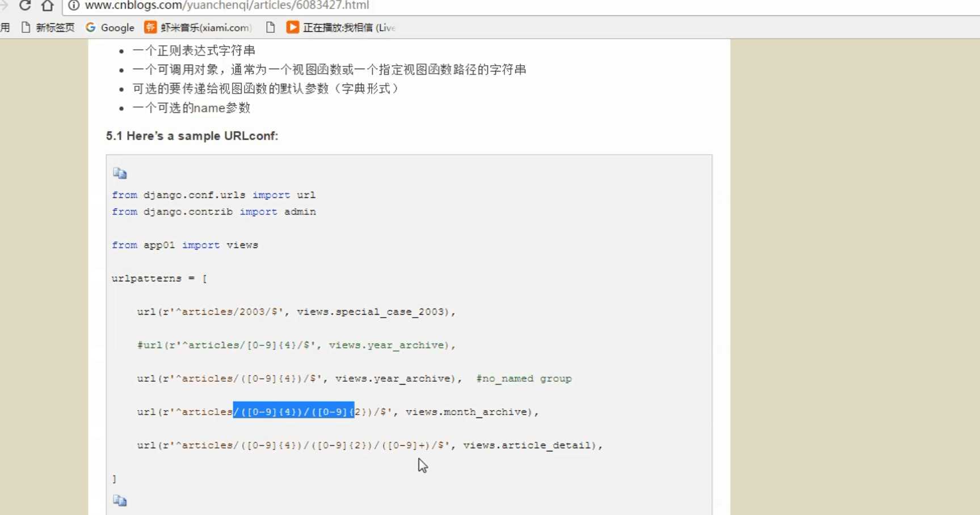The width and height of the screenshot is (980, 515).
Task: Open the 新标签页 bookmark
Action: 48,27
